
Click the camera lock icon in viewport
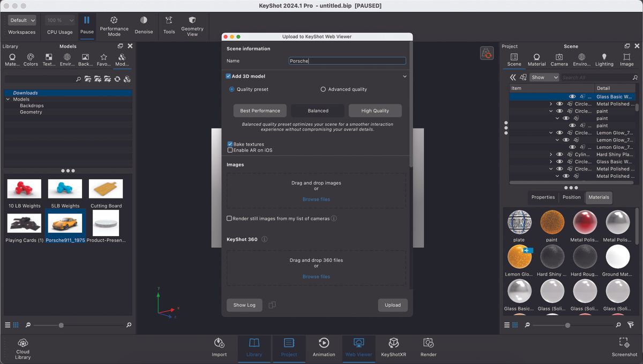pyautogui.click(x=487, y=53)
